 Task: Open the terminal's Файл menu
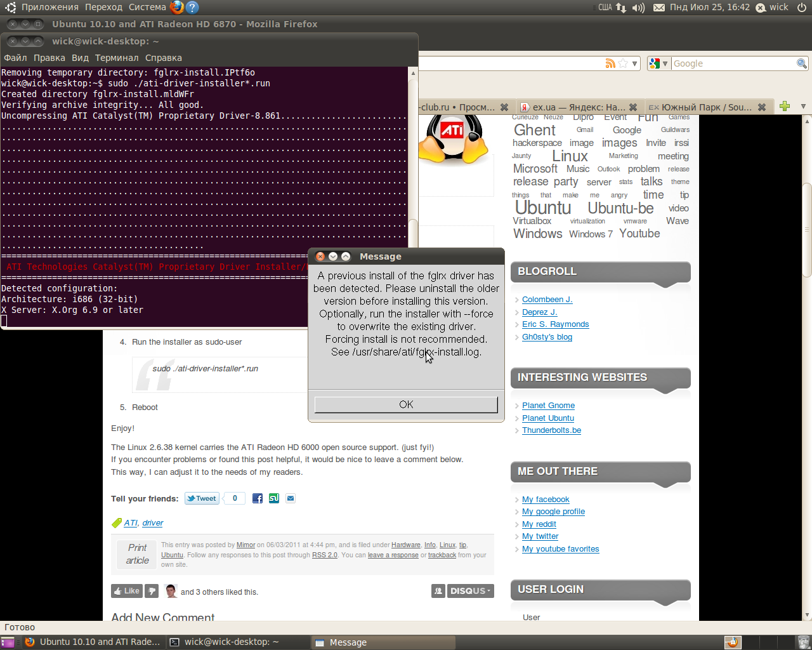[15, 58]
